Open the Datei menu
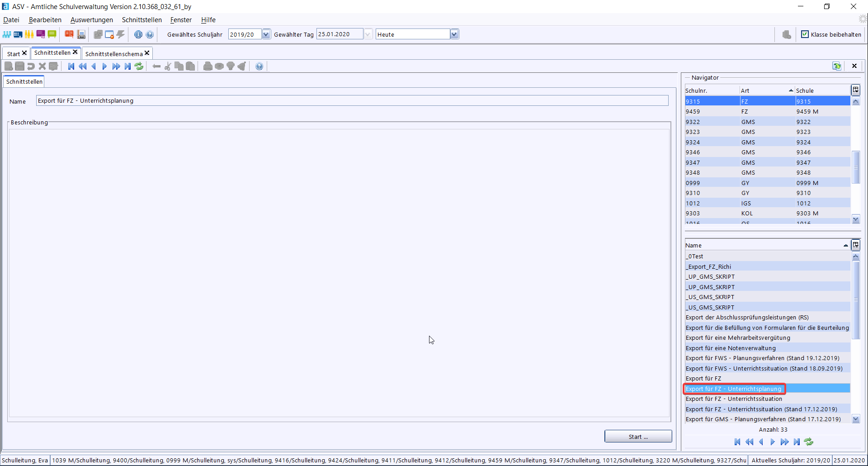The height and width of the screenshot is (466, 868). (11, 20)
